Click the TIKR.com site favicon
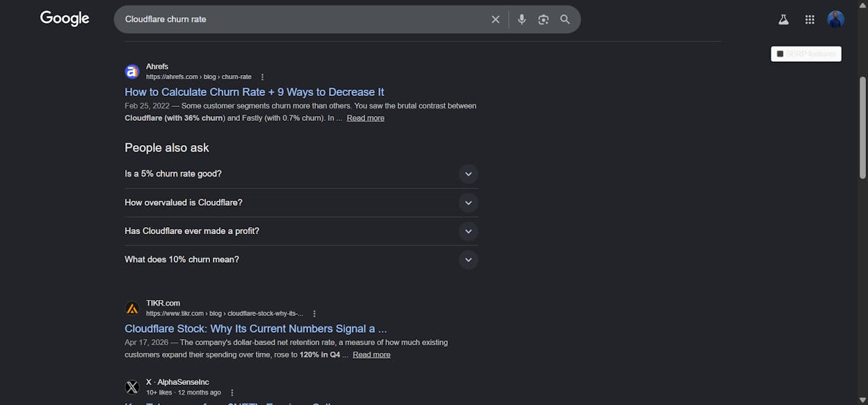The height and width of the screenshot is (405, 868). point(132,308)
